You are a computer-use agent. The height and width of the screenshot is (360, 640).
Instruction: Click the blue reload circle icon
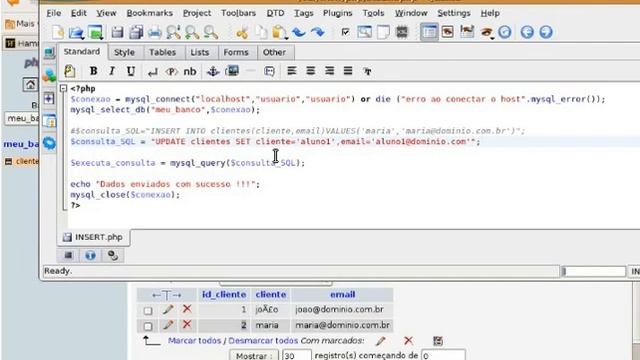(x=505, y=32)
